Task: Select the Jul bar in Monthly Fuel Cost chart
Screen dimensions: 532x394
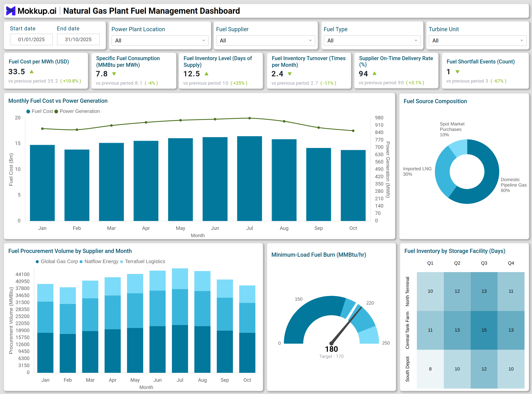Action: 249,178
